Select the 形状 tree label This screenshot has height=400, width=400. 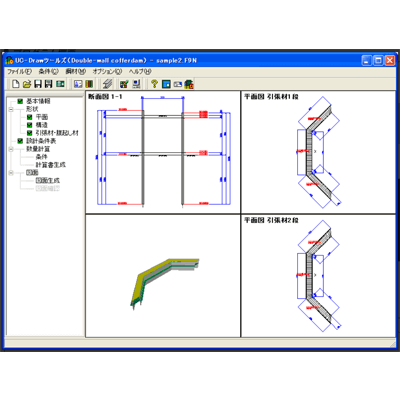point(32,109)
